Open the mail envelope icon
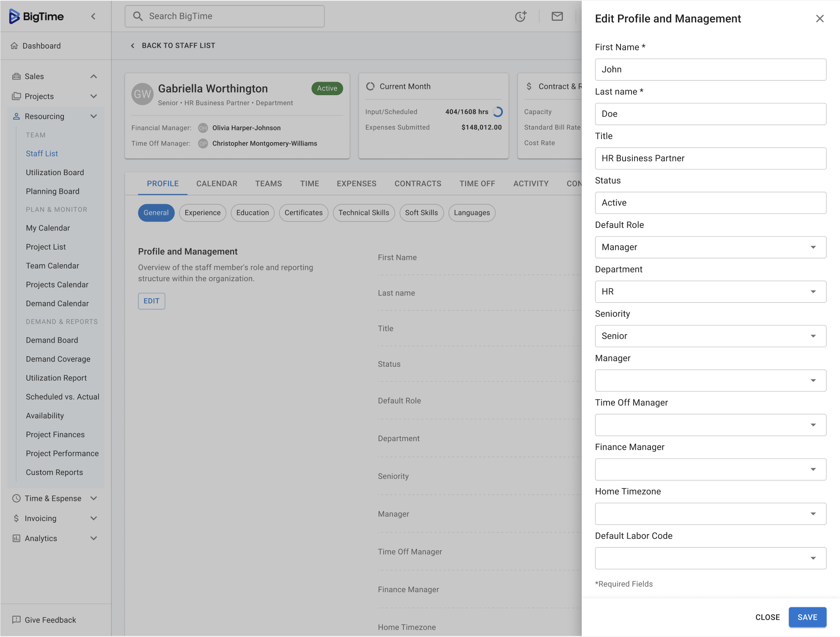Viewport: 840px width, 637px height. click(x=557, y=16)
